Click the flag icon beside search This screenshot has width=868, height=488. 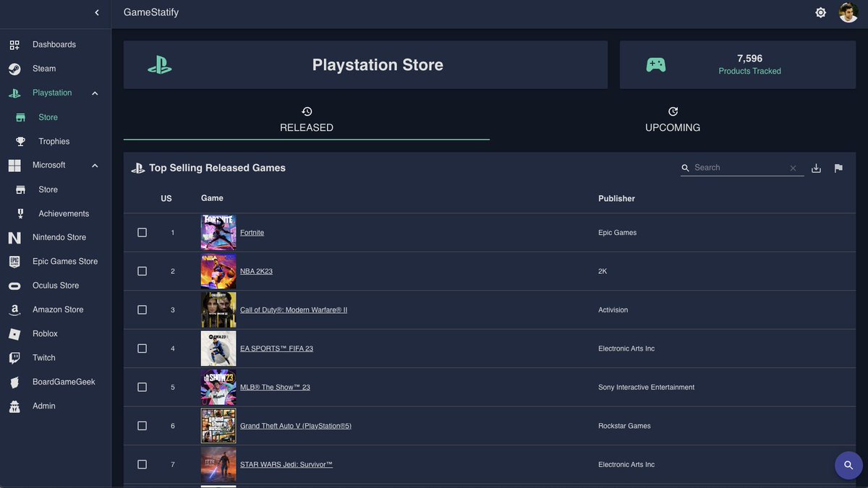pos(838,168)
